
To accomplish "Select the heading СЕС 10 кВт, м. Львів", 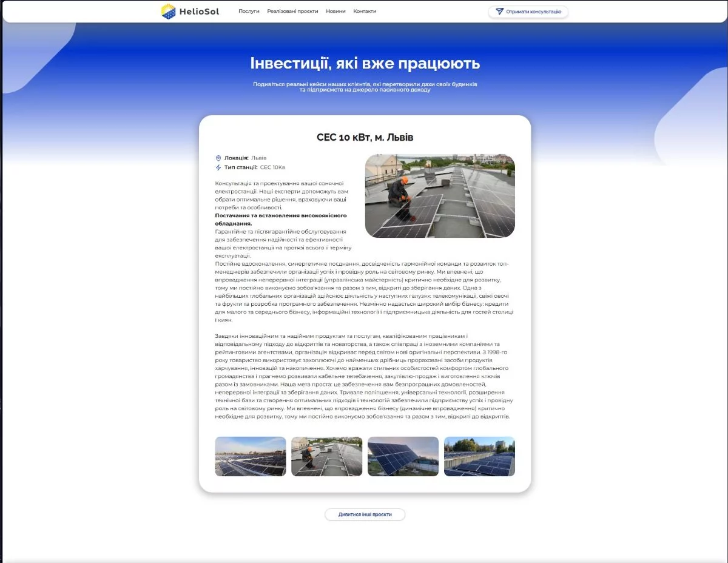I will pyautogui.click(x=365, y=138).
